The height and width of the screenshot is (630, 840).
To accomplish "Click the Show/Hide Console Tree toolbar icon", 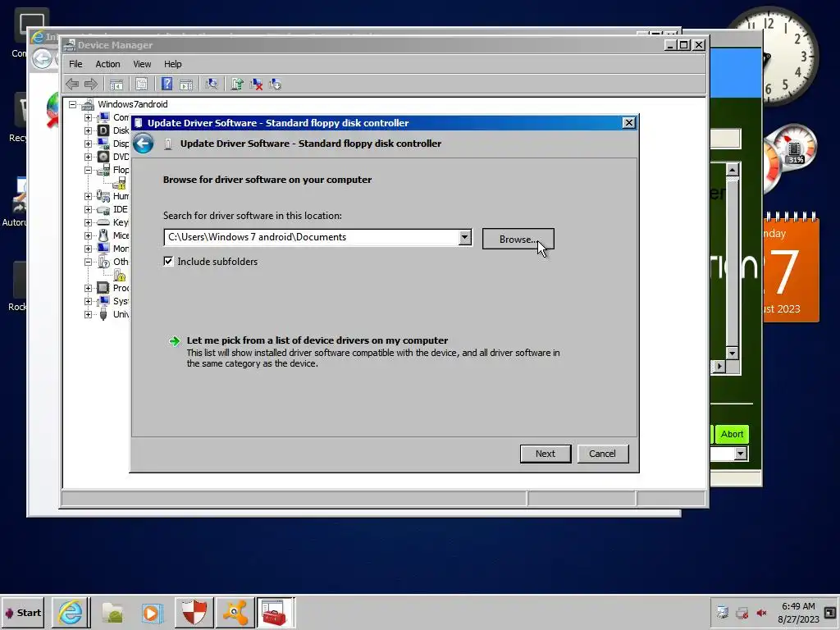I will tap(116, 84).
